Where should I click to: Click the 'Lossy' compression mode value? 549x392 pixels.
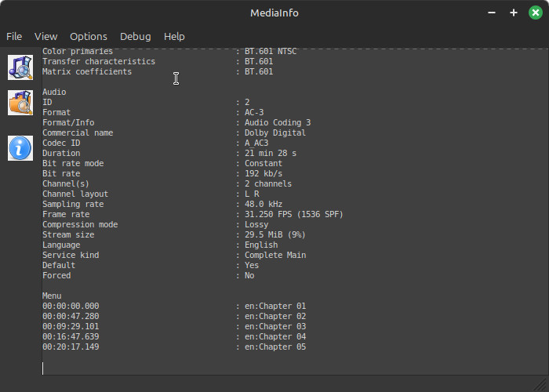256,224
